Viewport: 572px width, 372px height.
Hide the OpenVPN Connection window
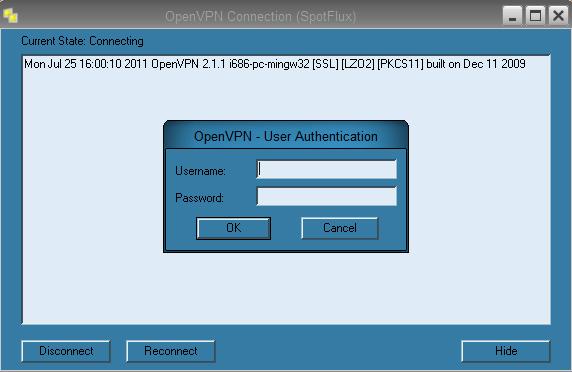506,351
